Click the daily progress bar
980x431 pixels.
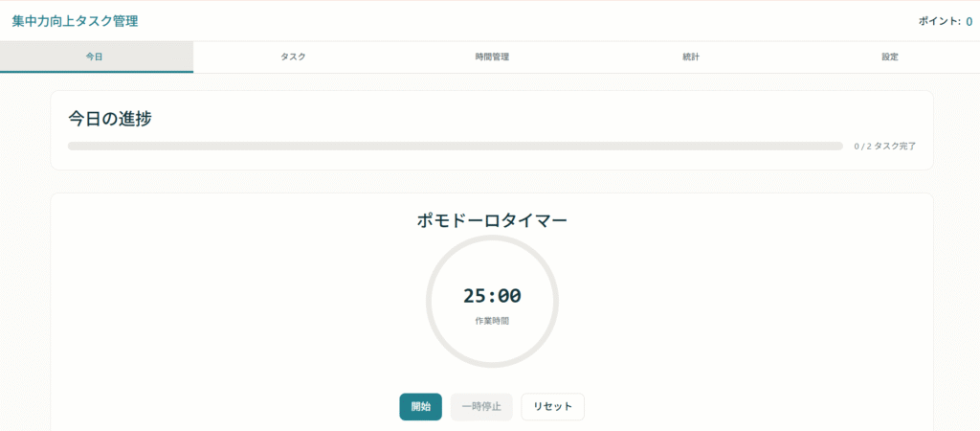pyautogui.click(x=455, y=147)
